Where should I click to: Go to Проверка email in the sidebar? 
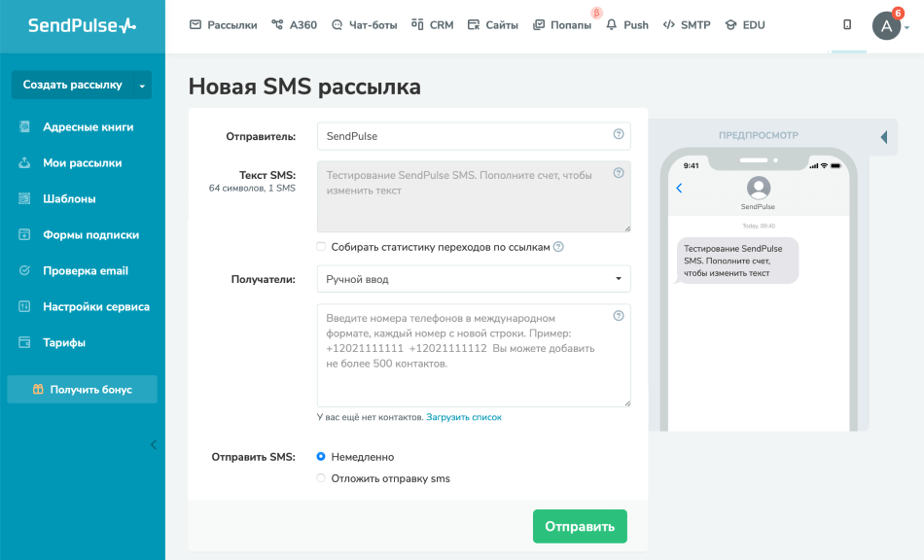86,270
